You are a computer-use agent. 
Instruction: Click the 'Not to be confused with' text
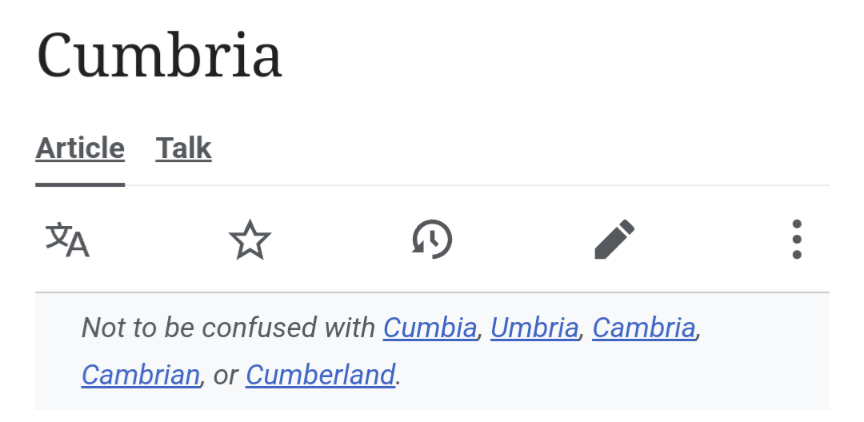click(x=230, y=327)
